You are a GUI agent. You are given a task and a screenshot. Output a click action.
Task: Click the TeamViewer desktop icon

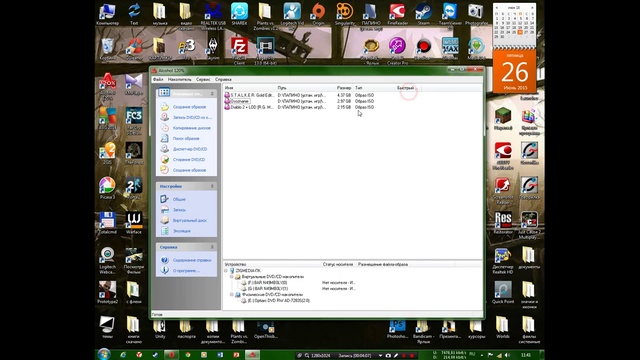point(450,14)
